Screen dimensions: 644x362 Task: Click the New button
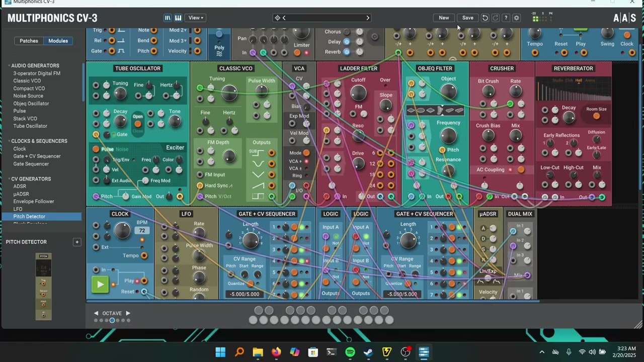pos(444,18)
